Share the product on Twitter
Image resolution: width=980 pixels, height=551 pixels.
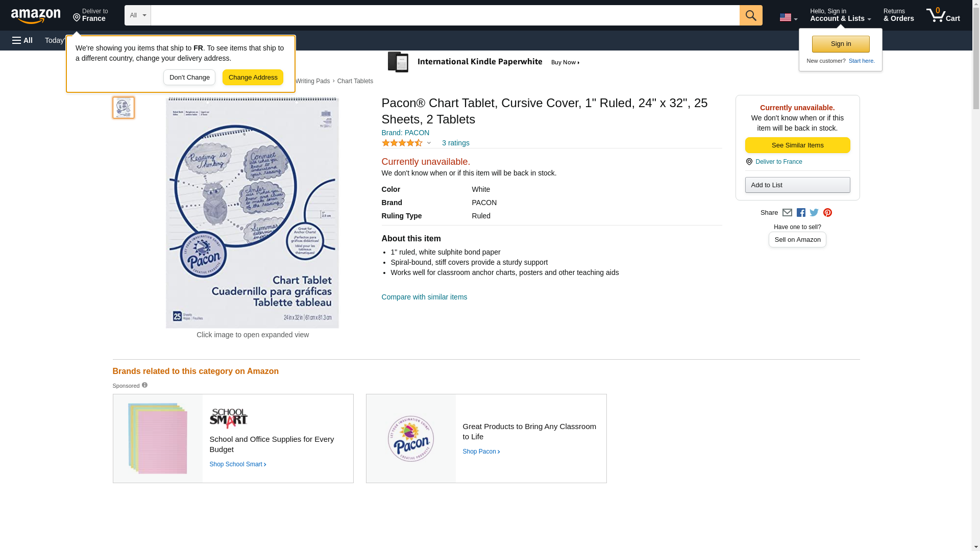click(814, 213)
